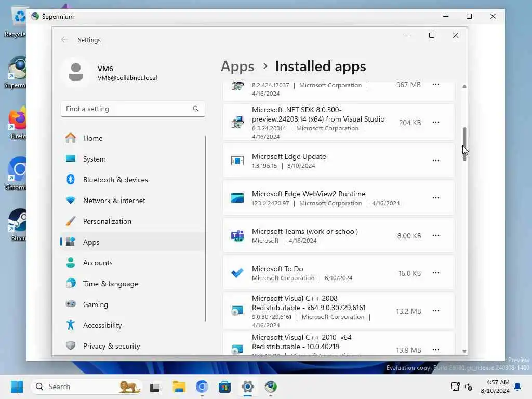The height and width of the screenshot is (399, 532).
Task: Click Microsoft .NET SDK app icon
Action: pyautogui.click(x=237, y=122)
